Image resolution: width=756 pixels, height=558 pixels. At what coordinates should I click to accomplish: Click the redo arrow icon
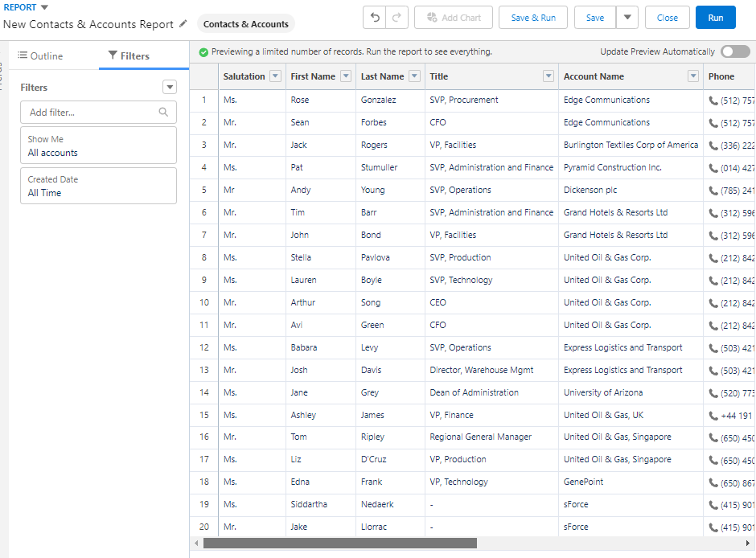(x=396, y=18)
